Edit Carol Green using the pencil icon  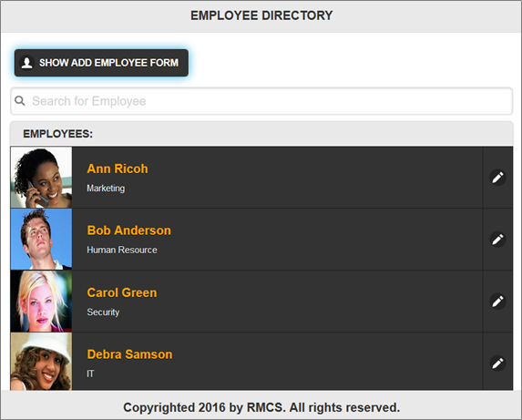497,302
